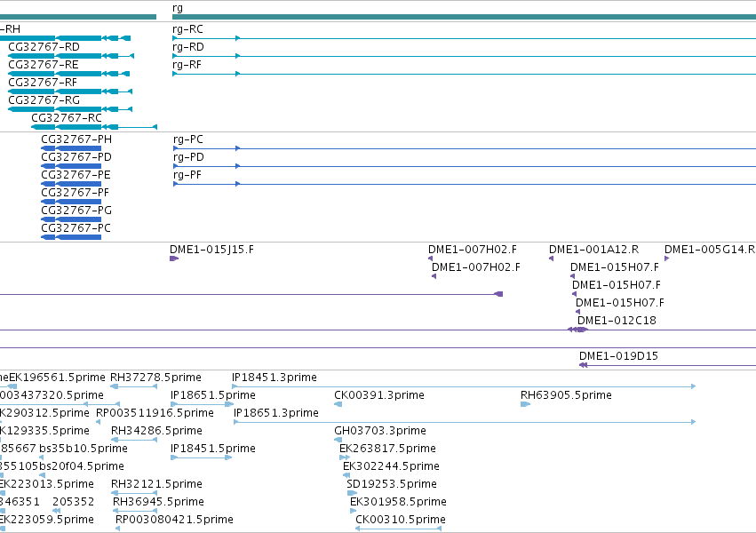
Task: Click the bs35b10.5prime EST label
Action: pyautogui.click(x=84, y=449)
